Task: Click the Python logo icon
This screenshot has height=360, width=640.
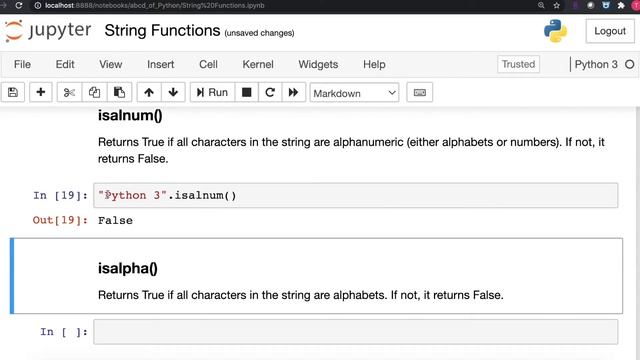Action: 555,31
